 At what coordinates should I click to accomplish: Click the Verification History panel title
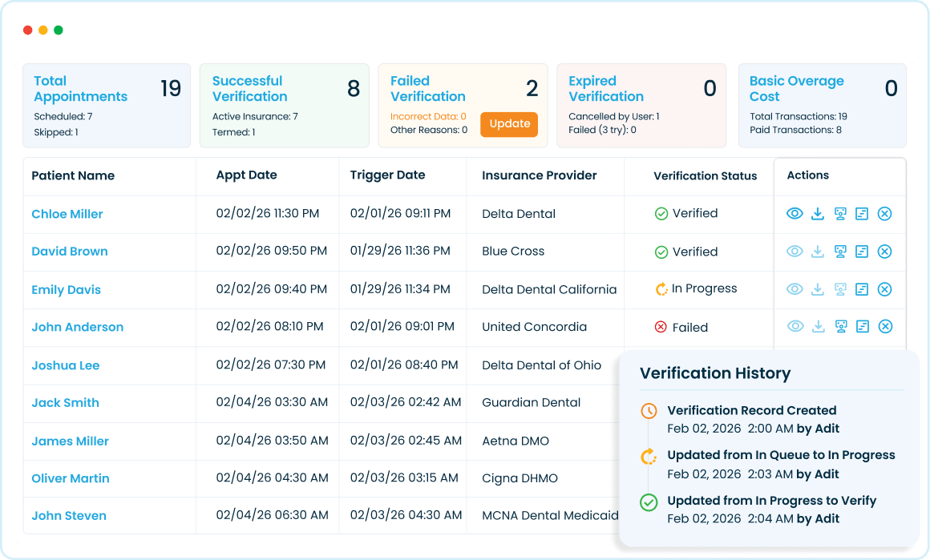click(x=714, y=373)
